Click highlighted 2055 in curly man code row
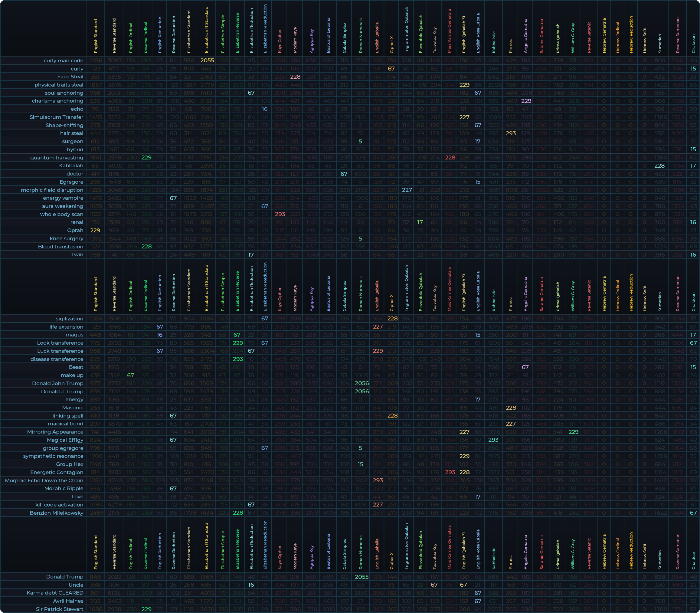Viewport: 700px width, 613px height. pos(207,61)
